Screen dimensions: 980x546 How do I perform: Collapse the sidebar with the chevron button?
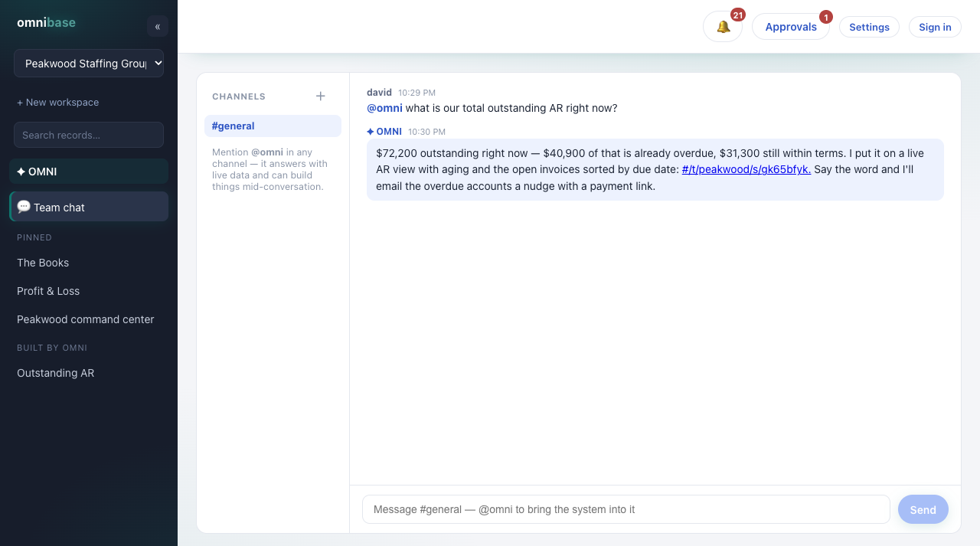[x=158, y=26]
